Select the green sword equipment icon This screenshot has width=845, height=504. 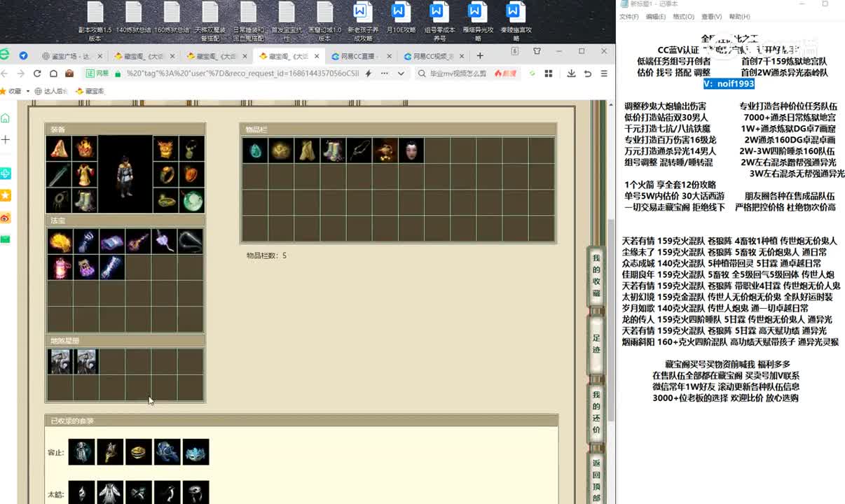click(59, 174)
